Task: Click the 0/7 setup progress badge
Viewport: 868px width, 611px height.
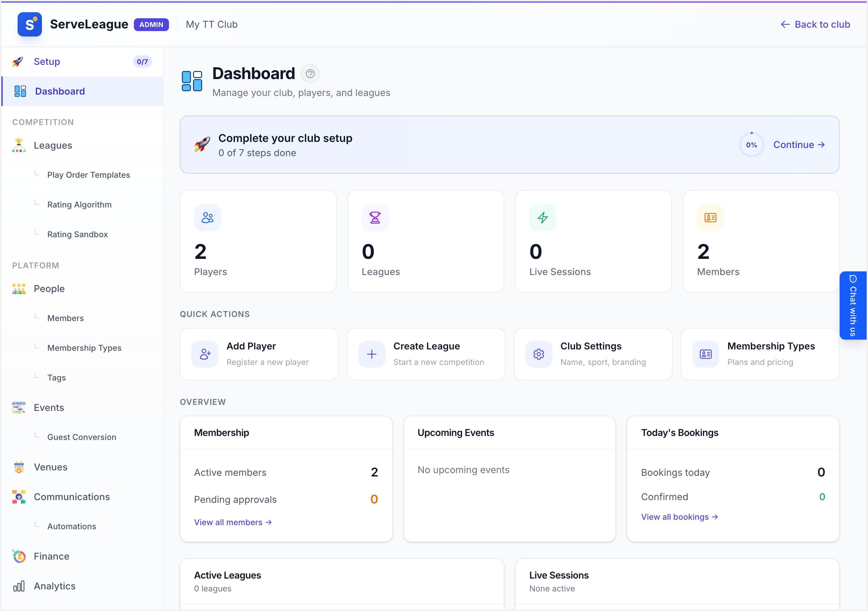Action: 142,62
